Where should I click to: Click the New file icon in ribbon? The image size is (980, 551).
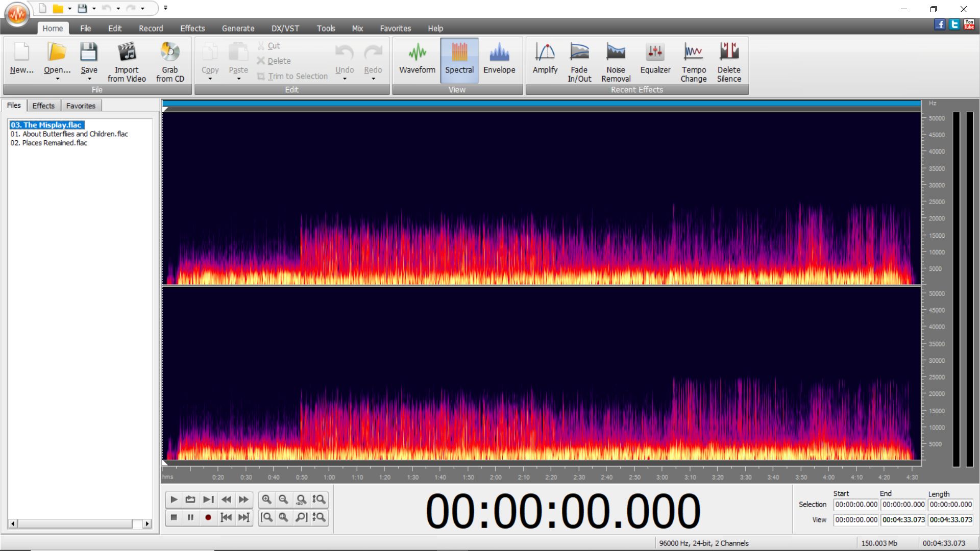pyautogui.click(x=21, y=52)
